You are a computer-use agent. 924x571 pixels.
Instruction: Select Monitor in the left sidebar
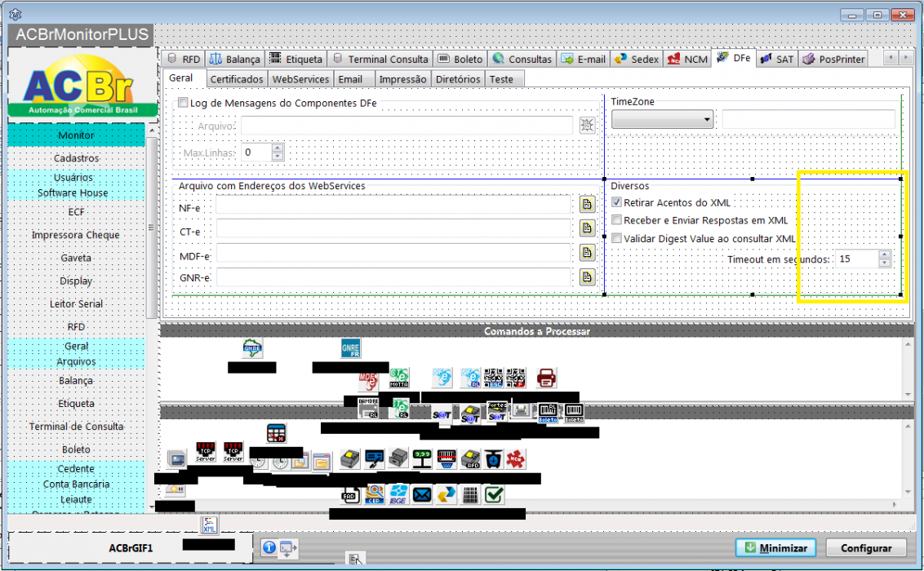(x=76, y=135)
